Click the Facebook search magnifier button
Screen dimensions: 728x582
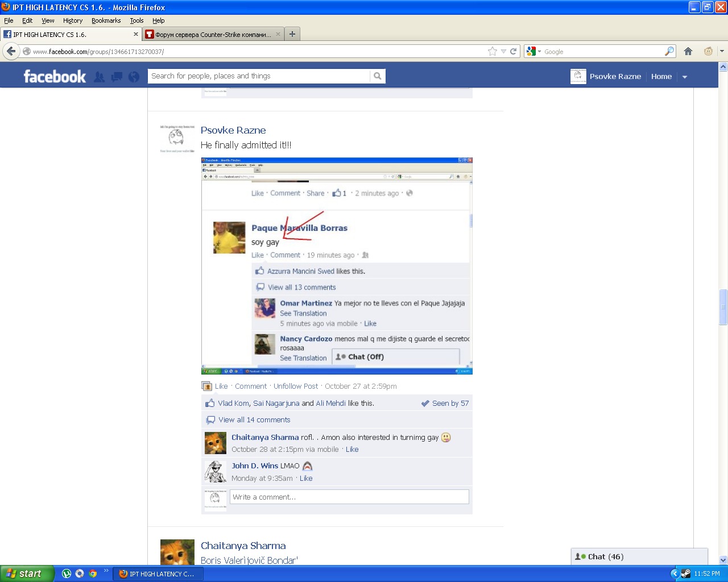click(x=377, y=76)
